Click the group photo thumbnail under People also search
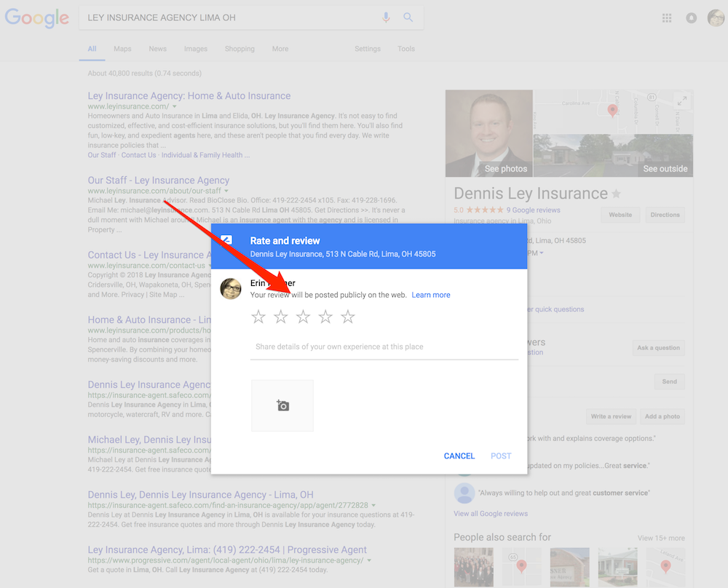728x588 pixels. click(x=474, y=567)
